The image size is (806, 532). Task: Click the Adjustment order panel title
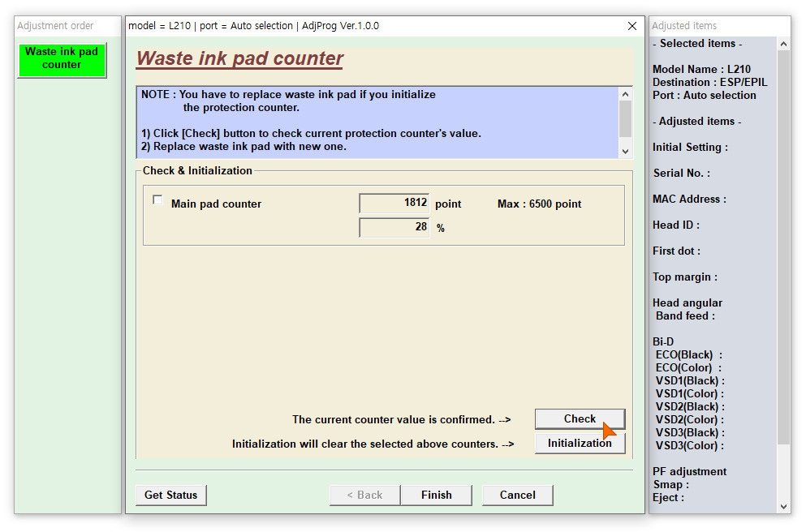click(55, 26)
